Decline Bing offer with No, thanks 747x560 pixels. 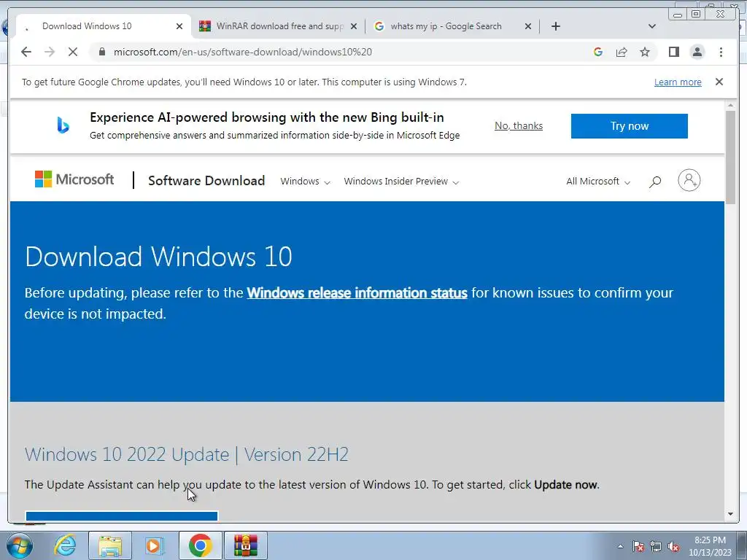point(519,125)
